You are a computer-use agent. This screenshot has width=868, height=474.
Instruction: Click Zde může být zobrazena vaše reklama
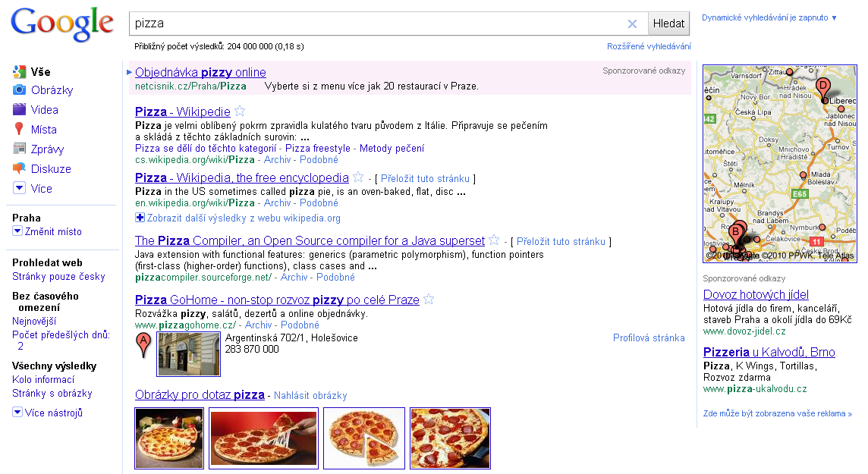click(x=777, y=413)
